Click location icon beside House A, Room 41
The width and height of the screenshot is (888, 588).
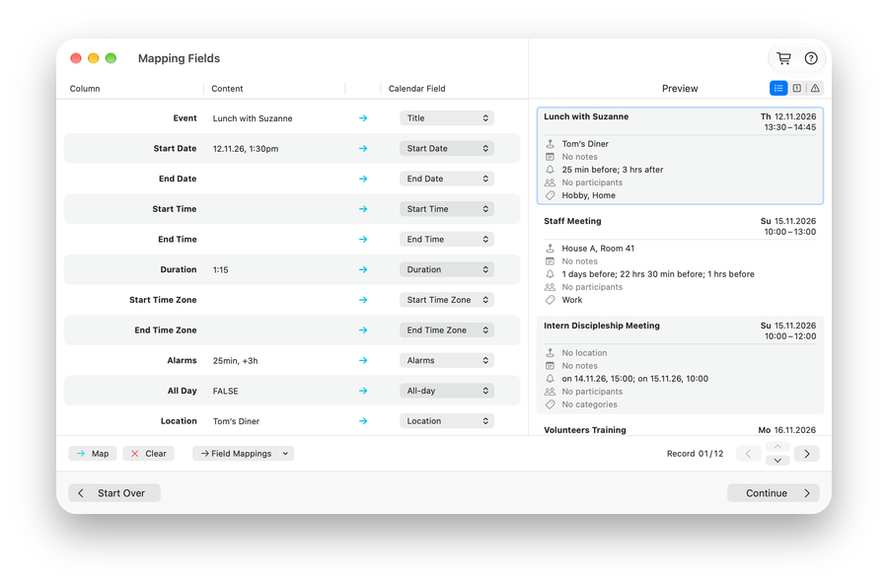point(550,248)
